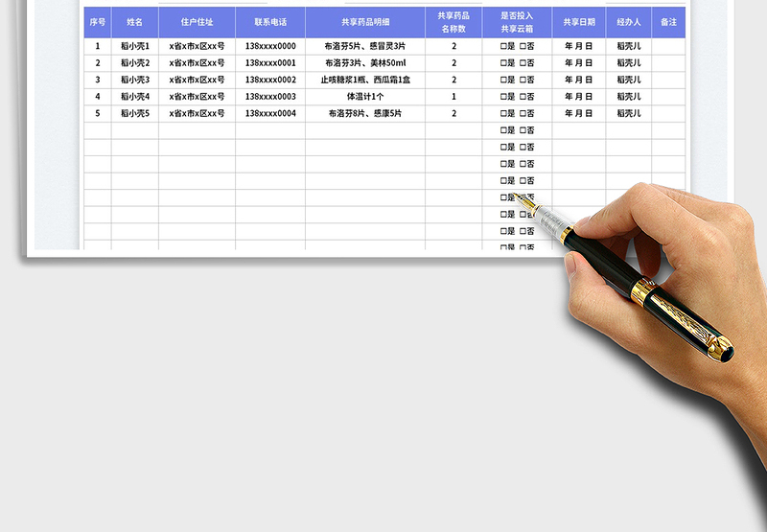This screenshot has height=532, width=767.
Task: Check the 是 box for 稻小壳5
Action: (503, 113)
